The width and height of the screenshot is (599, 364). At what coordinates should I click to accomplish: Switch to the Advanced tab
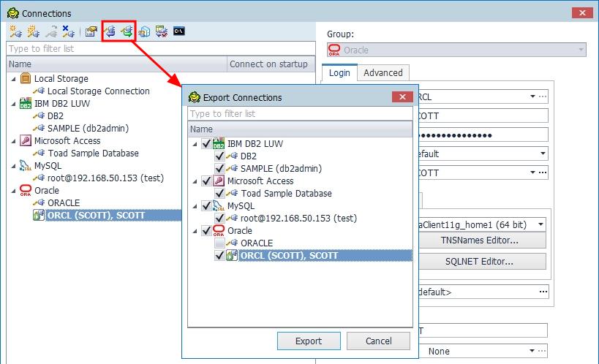pyautogui.click(x=383, y=73)
